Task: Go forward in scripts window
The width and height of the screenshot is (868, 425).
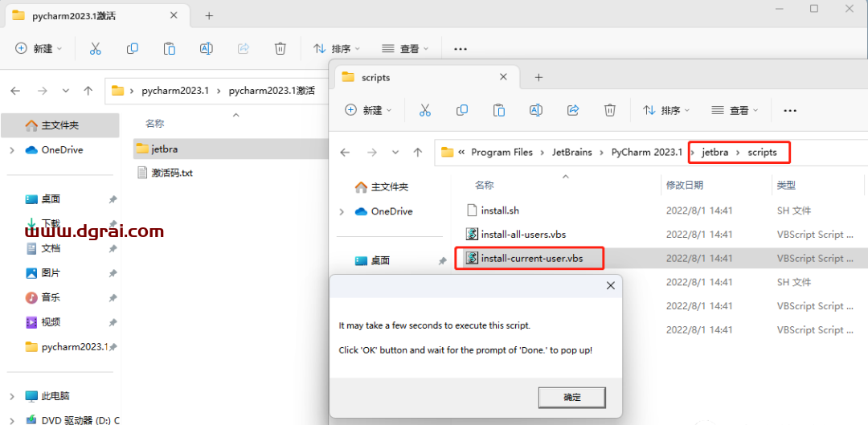Action: click(372, 152)
